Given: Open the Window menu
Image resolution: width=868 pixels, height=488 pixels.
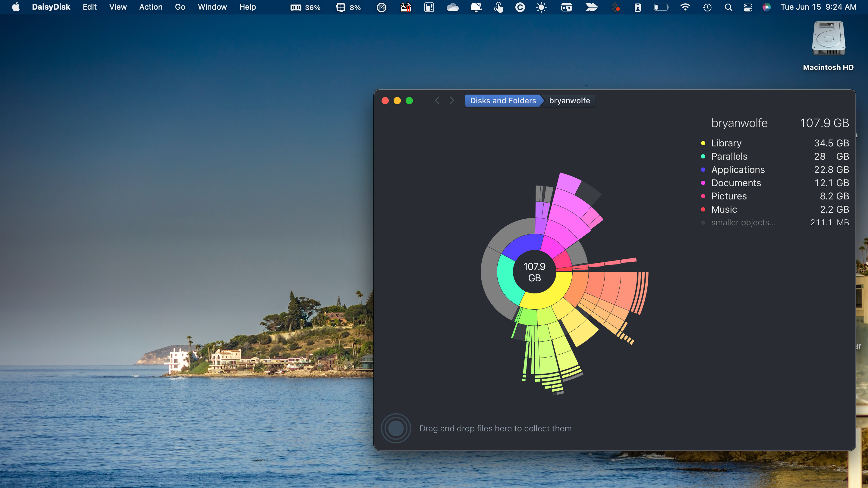Looking at the screenshot, I should coord(212,7).
